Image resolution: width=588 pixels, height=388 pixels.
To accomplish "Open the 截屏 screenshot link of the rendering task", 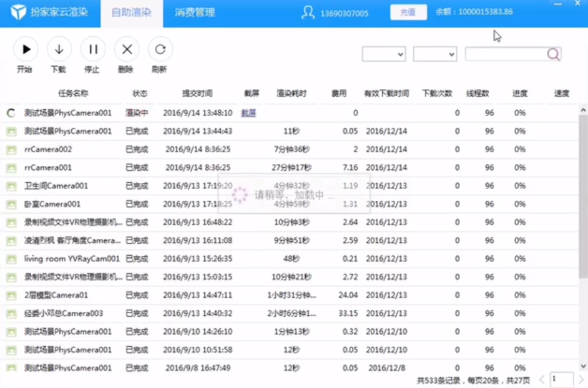I will [x=248, y=114].
